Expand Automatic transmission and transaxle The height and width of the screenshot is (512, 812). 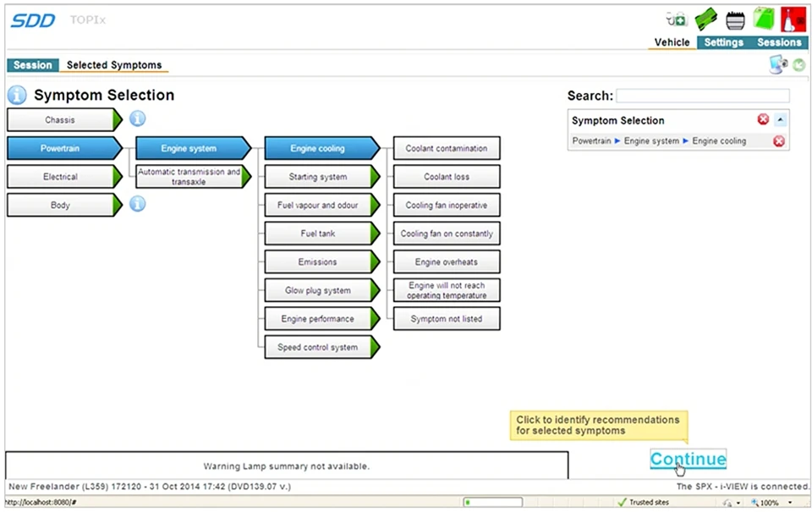(x=193, y=177)
